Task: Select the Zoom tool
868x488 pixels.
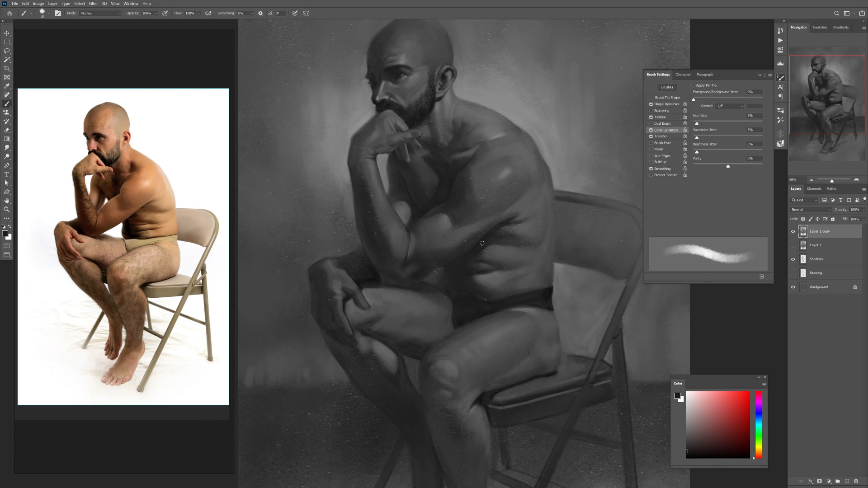Action: 7,210
